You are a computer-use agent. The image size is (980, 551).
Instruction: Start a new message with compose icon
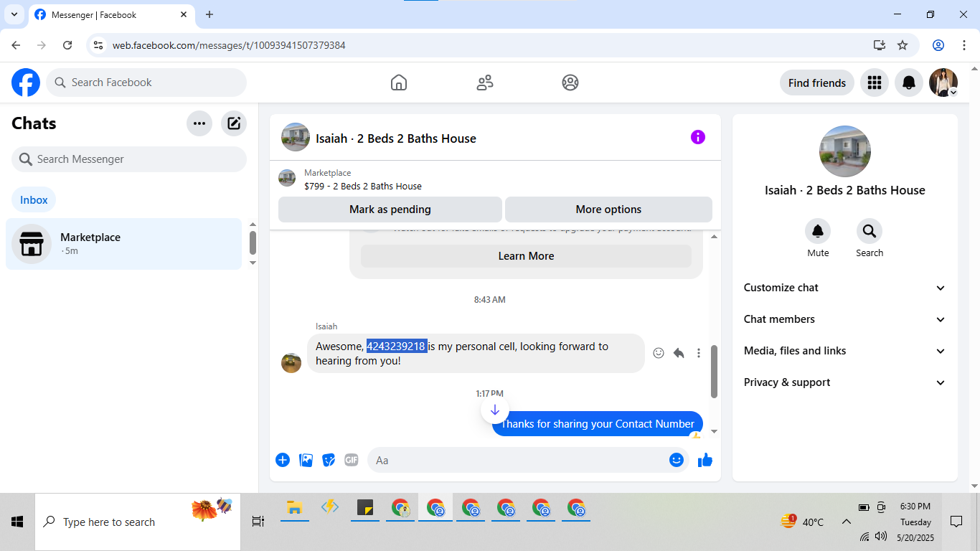tap(234, 123)
